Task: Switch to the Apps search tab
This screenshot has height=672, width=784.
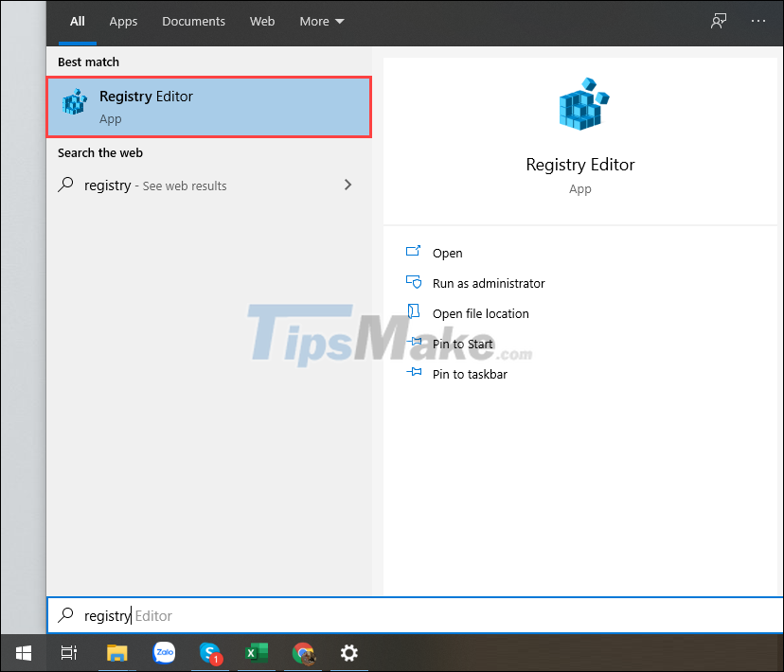Action: point(123,20)
